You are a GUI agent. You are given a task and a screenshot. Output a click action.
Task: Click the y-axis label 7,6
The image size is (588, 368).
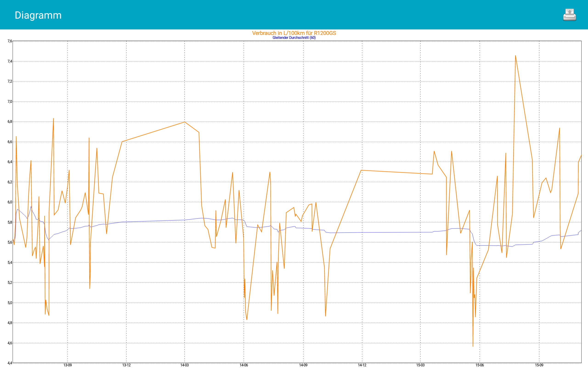point(10,41)
